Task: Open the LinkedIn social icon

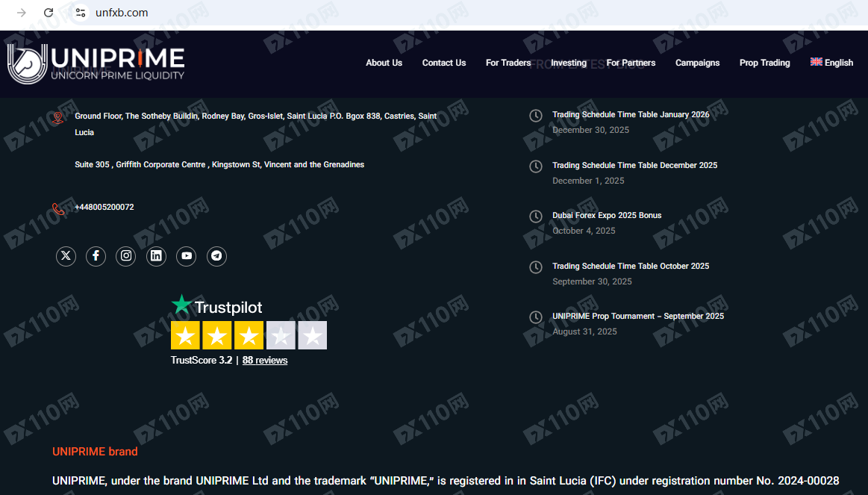Action: [x=156, y=256]
